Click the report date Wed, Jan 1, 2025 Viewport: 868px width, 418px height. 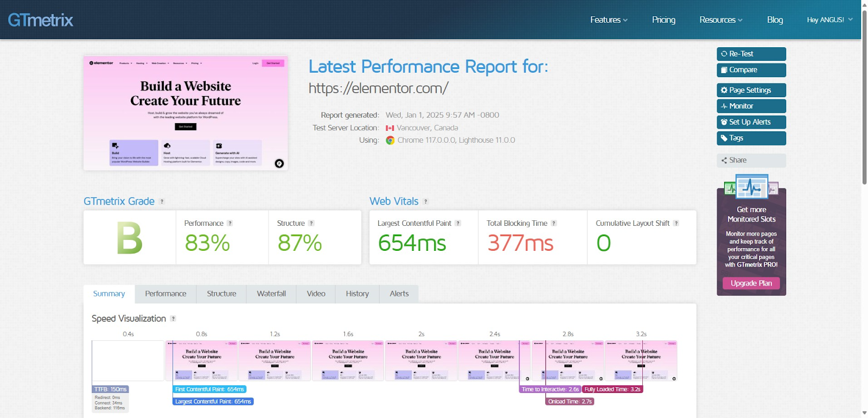(414, 115)
